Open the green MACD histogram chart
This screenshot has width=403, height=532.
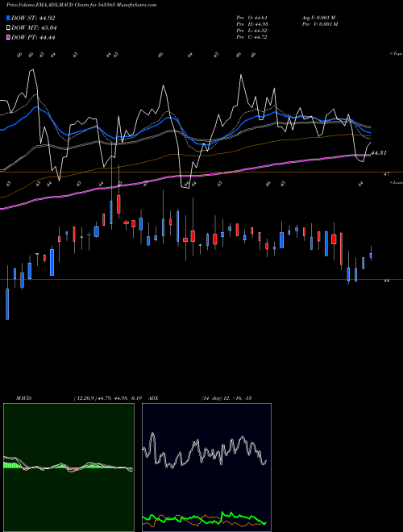(x=69, y=468)
